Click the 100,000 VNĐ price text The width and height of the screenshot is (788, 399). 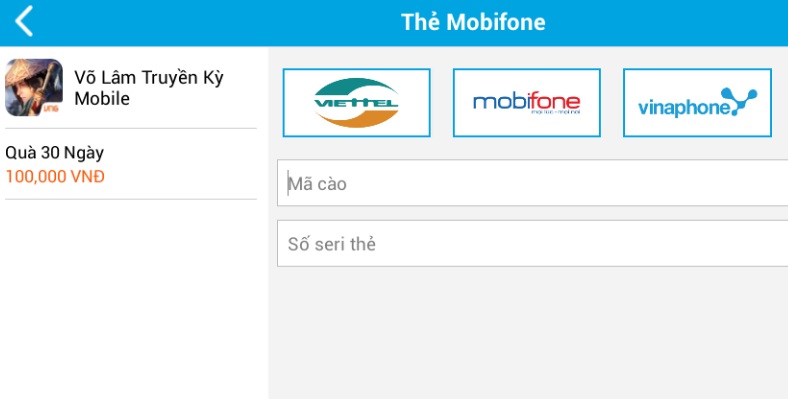pyautogui.click(x=55, y=176)
